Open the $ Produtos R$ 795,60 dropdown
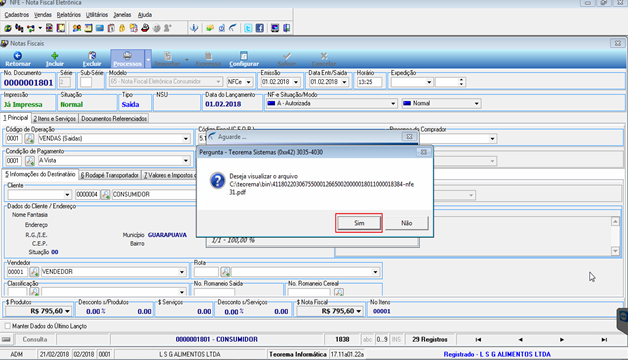The width and height of the screenshot is (628, 360). tap(67, 311)
